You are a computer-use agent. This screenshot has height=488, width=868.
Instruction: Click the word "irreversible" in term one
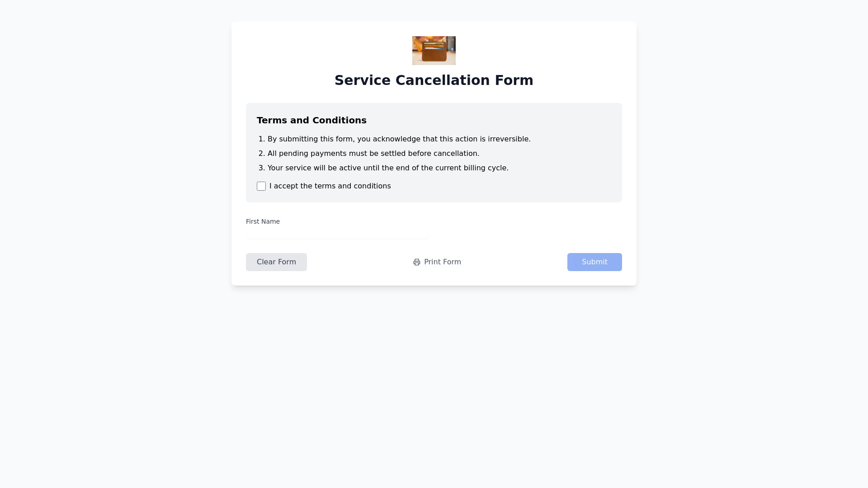click(508, 139)
